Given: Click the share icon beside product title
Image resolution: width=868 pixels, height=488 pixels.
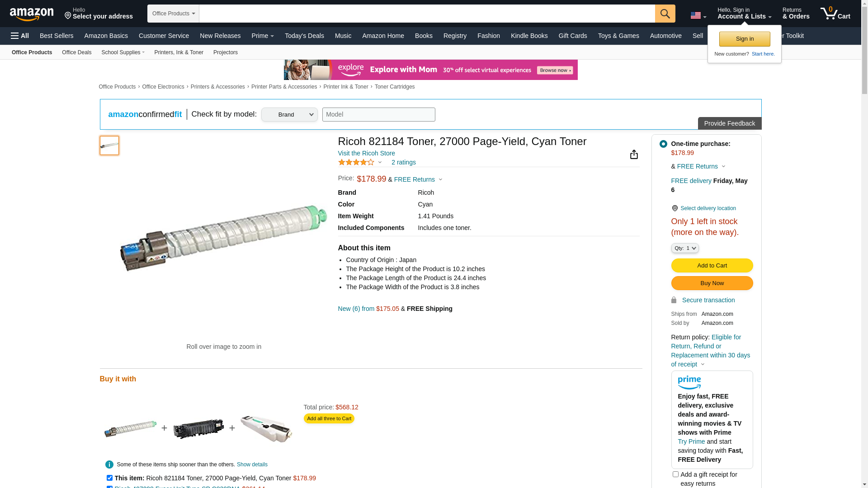Looking at the screenshot, I should pyautogui.click(x=634, y=155).
